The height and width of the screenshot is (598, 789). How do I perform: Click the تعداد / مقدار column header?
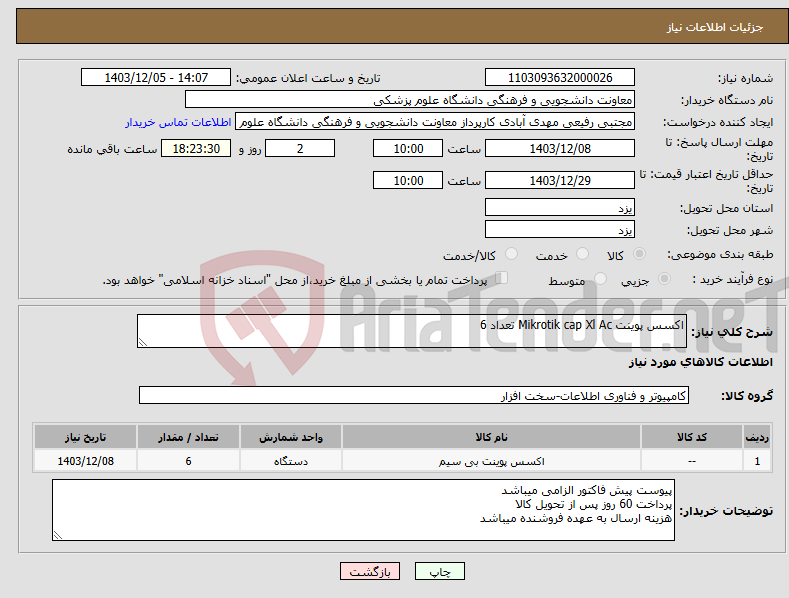[188, 437]
